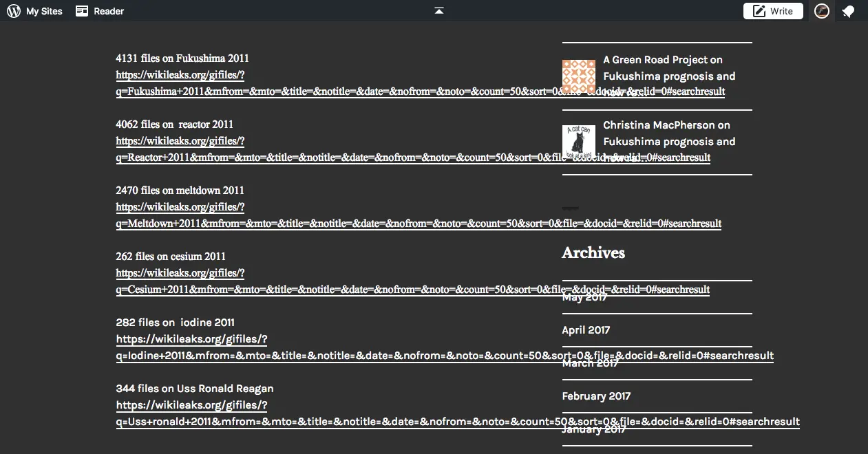
Task: Click the text '282 files on iodine 2011'
Action: [x=175, y=323]
